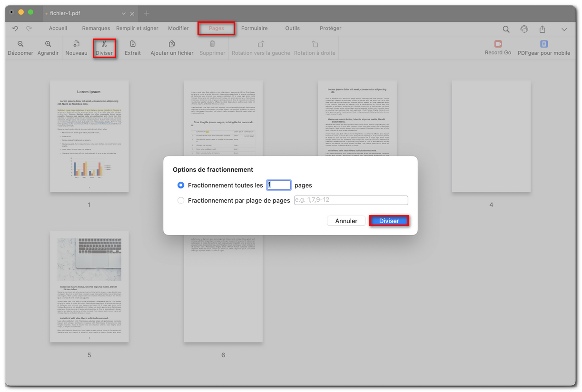Open Record Go from the toolbar
This screenshot has height=392, width=582.
pos(498,48)
